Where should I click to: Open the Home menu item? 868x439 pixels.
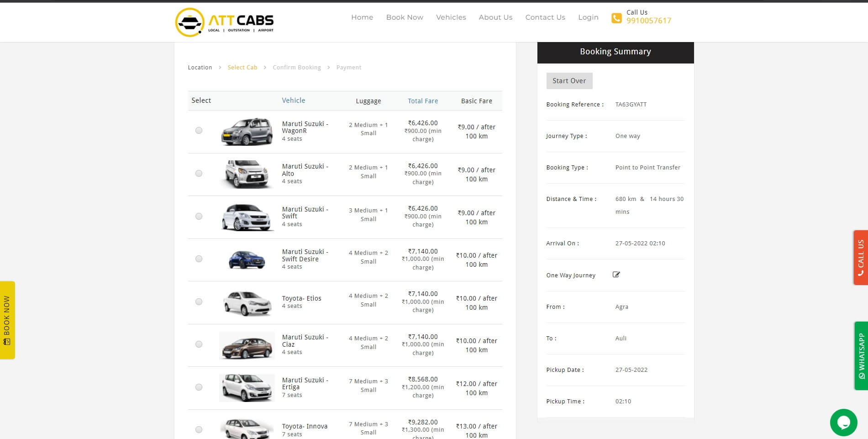tap(362, 17)
